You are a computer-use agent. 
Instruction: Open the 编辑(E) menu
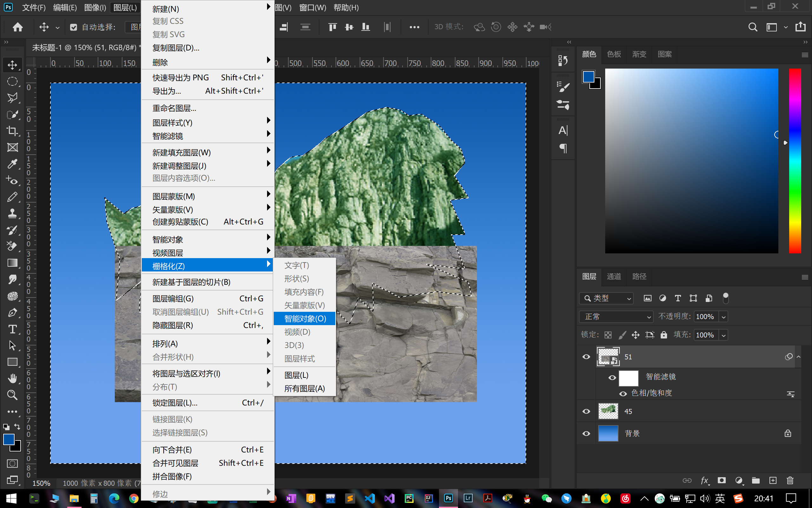[x=65, y=7]
